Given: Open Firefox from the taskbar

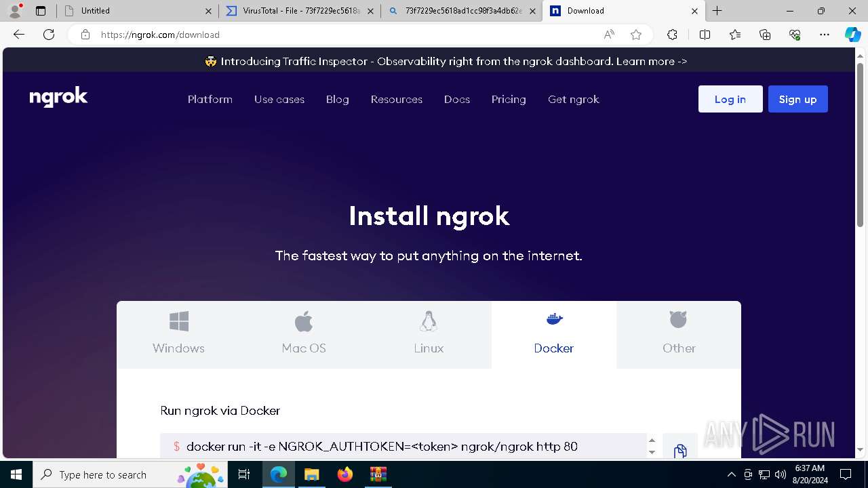Looking at the screenshot, I should pos(345,474).
